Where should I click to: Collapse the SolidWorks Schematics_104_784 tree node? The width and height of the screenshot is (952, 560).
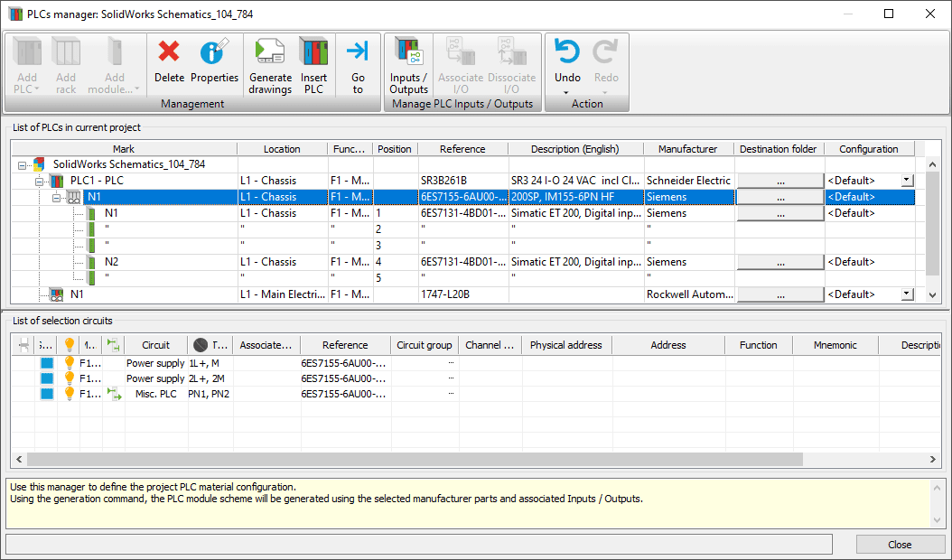22,164
